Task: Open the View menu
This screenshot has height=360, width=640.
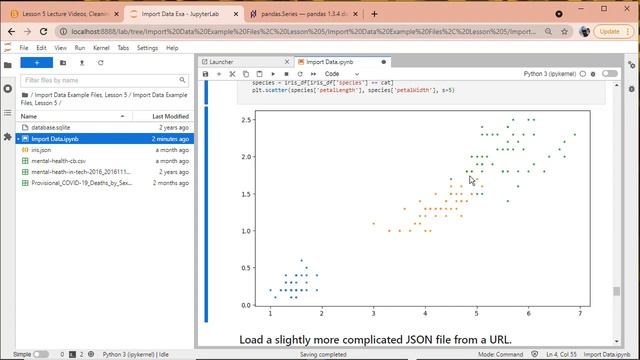Action: pos(60,48)
